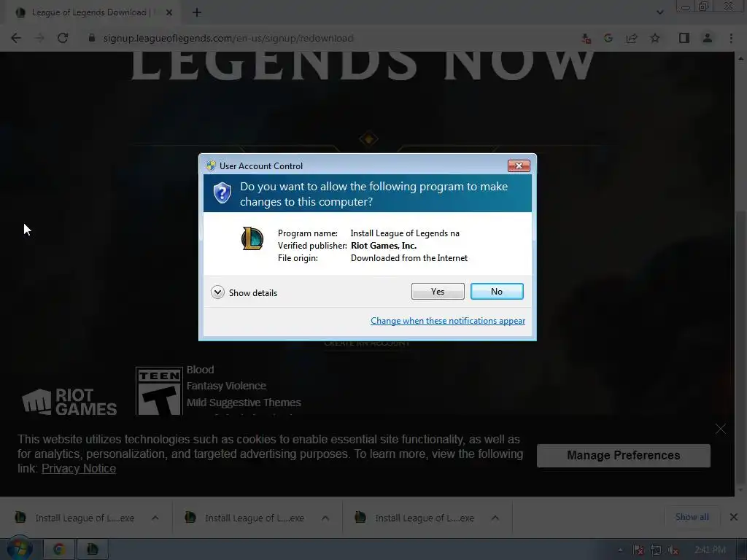Click the share page icon

point(632,38)
